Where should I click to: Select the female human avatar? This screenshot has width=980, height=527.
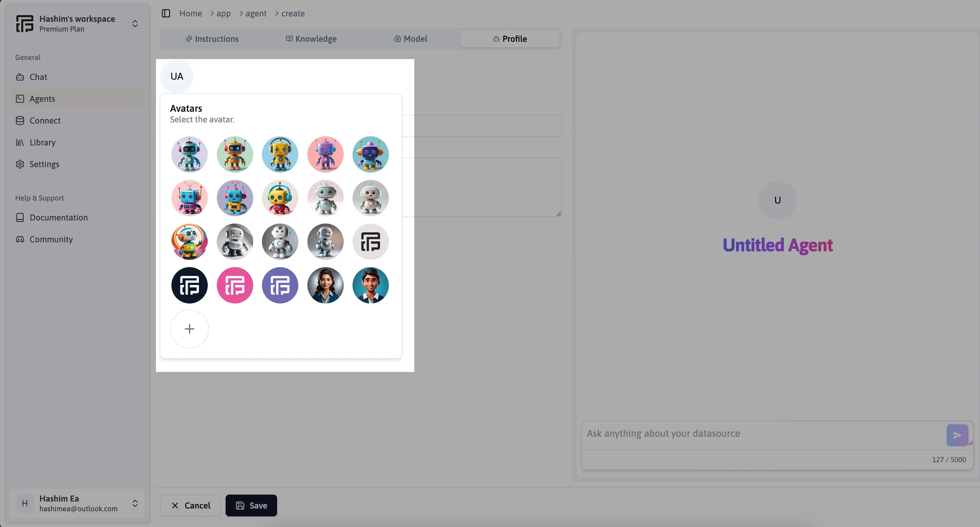pos(325,285)
